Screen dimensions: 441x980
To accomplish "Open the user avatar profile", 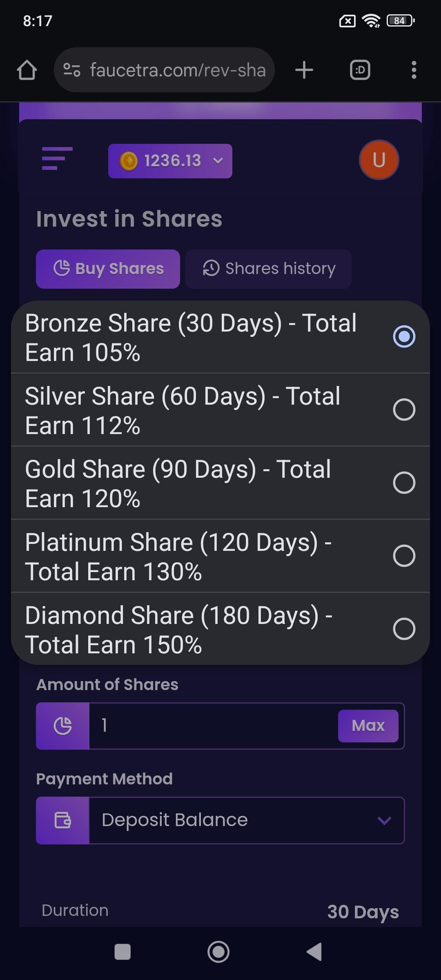I will click(x=379, y=160).
